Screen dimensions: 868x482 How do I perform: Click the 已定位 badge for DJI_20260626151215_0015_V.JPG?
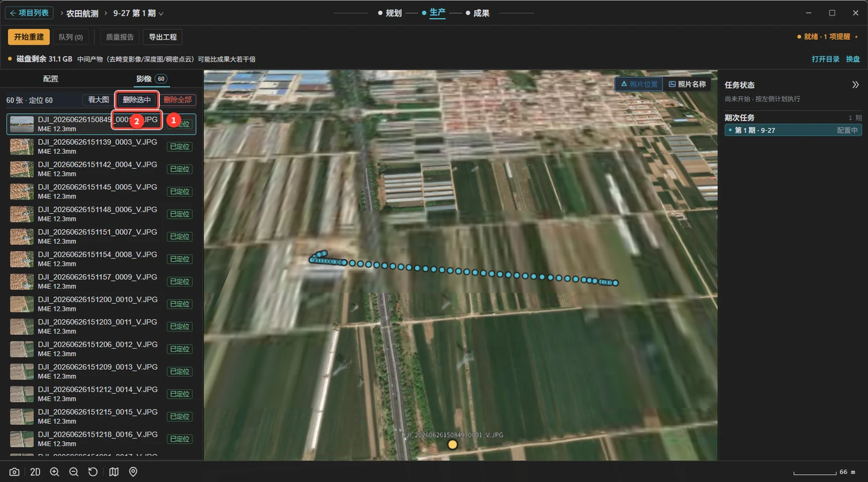pos(180,417)
